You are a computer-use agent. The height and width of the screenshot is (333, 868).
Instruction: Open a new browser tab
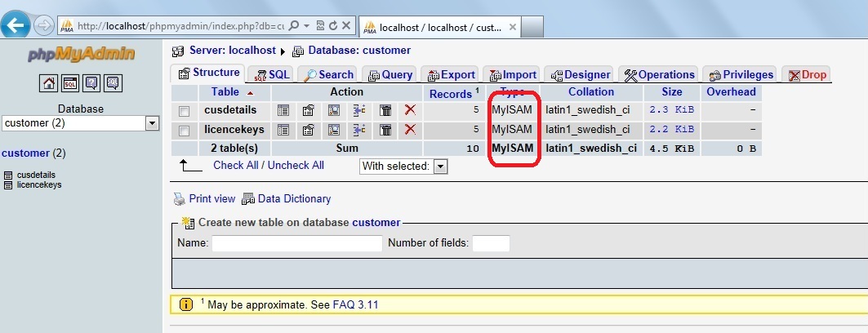point(532,27)
